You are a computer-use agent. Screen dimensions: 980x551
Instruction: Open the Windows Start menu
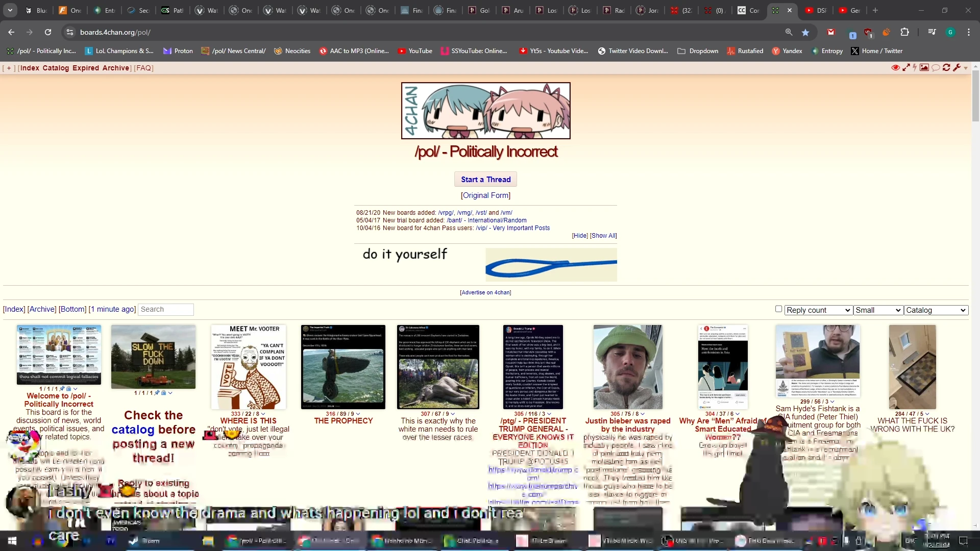tap(12, 541)
